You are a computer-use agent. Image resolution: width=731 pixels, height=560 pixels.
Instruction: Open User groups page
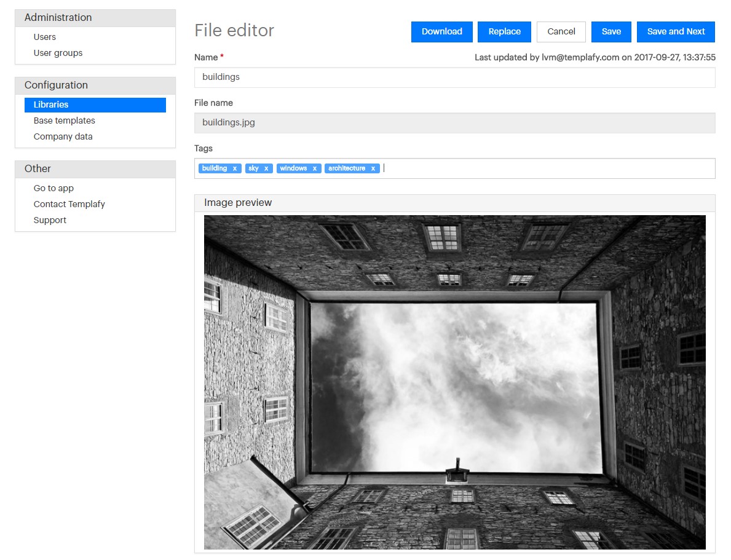pyautogui.click(x=58, y=53)
